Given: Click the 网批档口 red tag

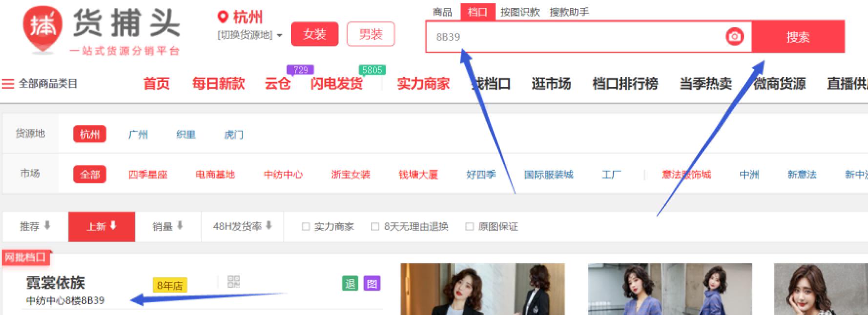Looking at the screenshot, I should pyautogui.click(x=25, y=257).
